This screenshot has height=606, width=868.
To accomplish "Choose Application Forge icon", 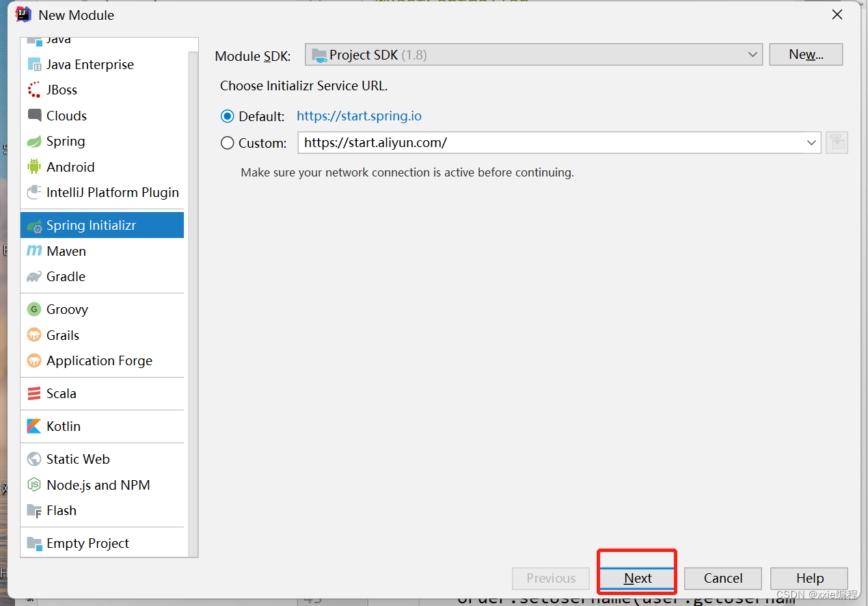I will 34,360.
